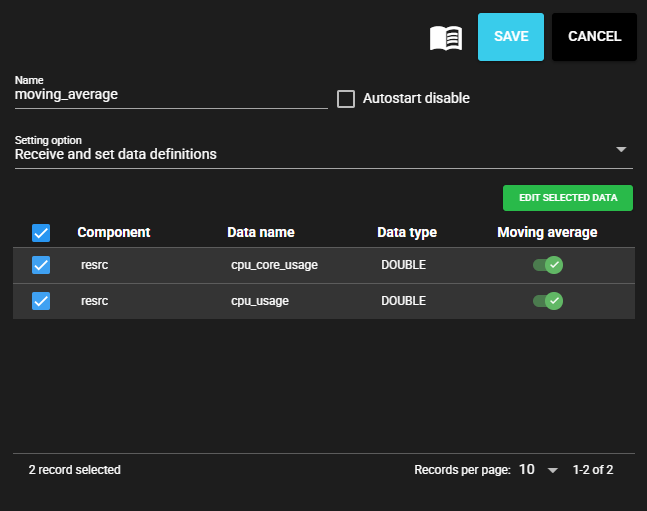Deselect the cpu_core_usage row checkbox
Viewport: 647px width, 511px height.
pos(41,266)
